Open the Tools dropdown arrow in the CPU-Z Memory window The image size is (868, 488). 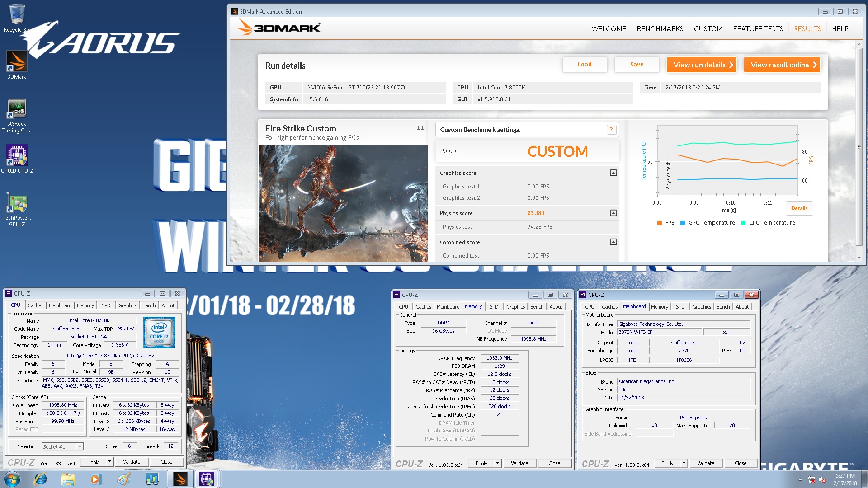coord(497,463)
